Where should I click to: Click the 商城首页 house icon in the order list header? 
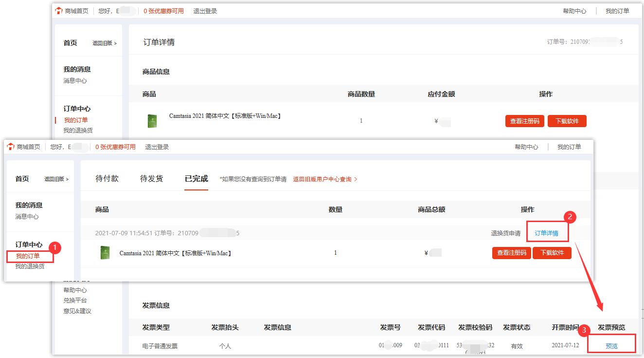click(x=11, y=147)
